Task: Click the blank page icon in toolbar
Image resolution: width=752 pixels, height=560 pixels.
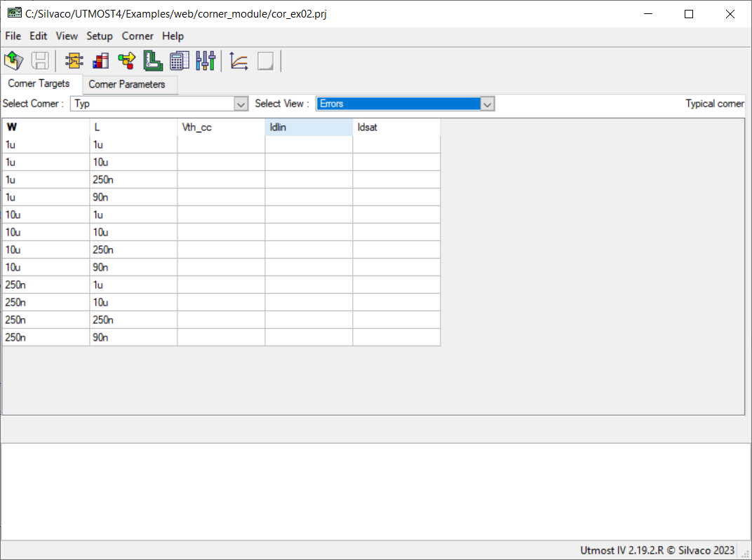Action: click(x=265, y=61)
